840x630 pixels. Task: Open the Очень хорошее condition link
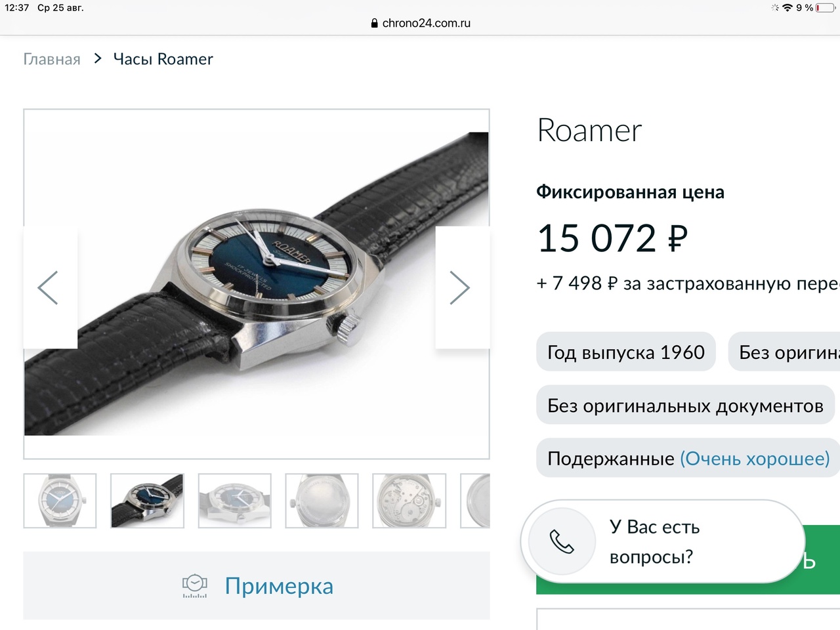click(755, 458)
